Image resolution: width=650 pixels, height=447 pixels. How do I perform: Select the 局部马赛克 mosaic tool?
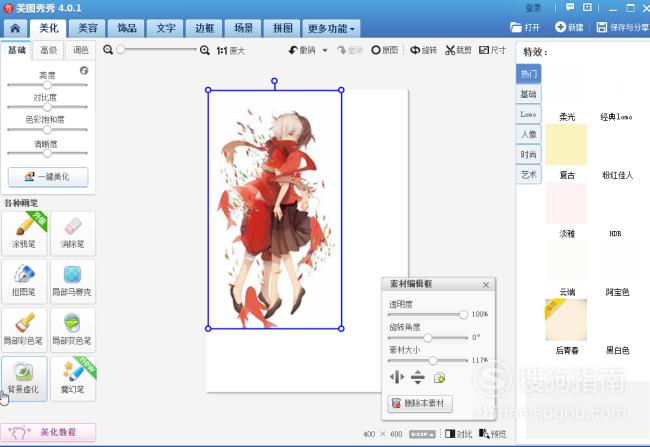(73, 281)
